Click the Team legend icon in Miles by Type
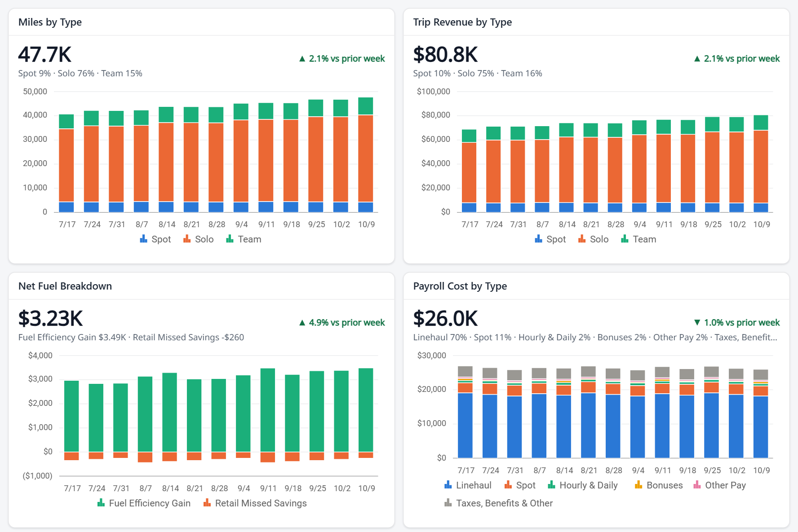Image resolution: width=798 pixels, height=532 pixels. tap(230, 239)
